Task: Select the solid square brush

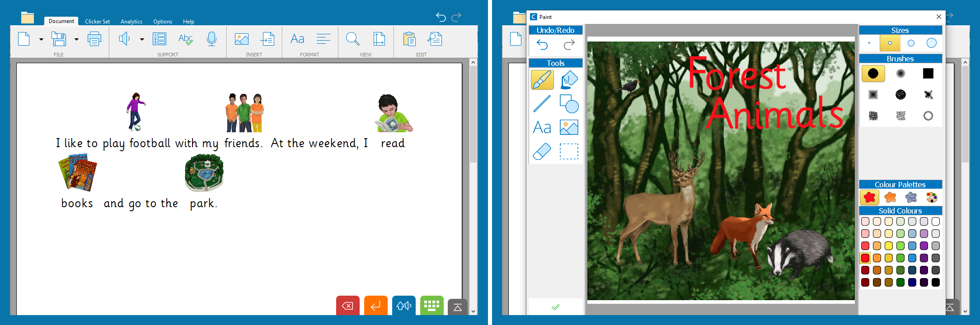Action: [x=928, y=74]
